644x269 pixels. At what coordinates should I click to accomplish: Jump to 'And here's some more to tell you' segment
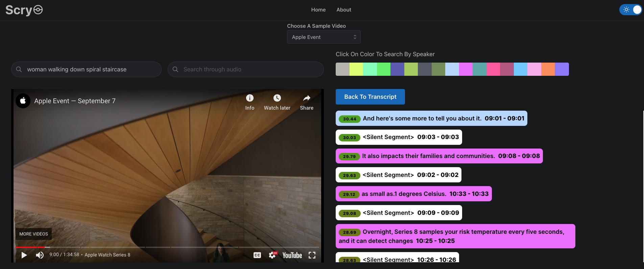coord(431,118)
